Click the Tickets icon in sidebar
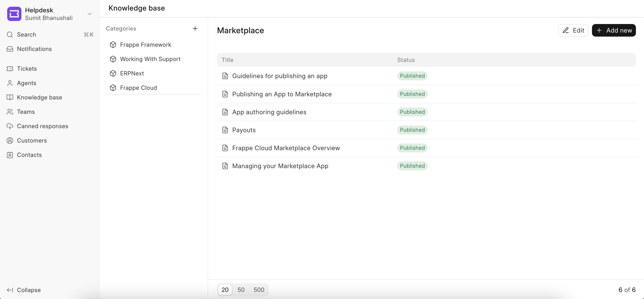 10,69
